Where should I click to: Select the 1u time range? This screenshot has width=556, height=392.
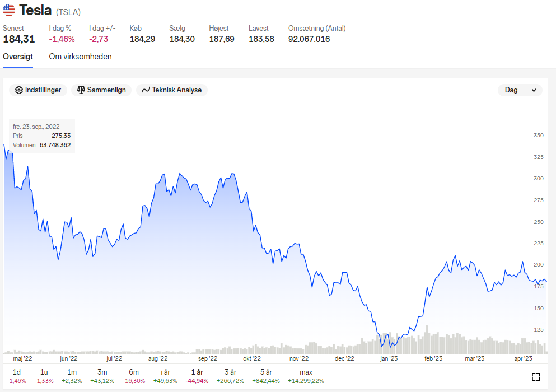[44, 376]
